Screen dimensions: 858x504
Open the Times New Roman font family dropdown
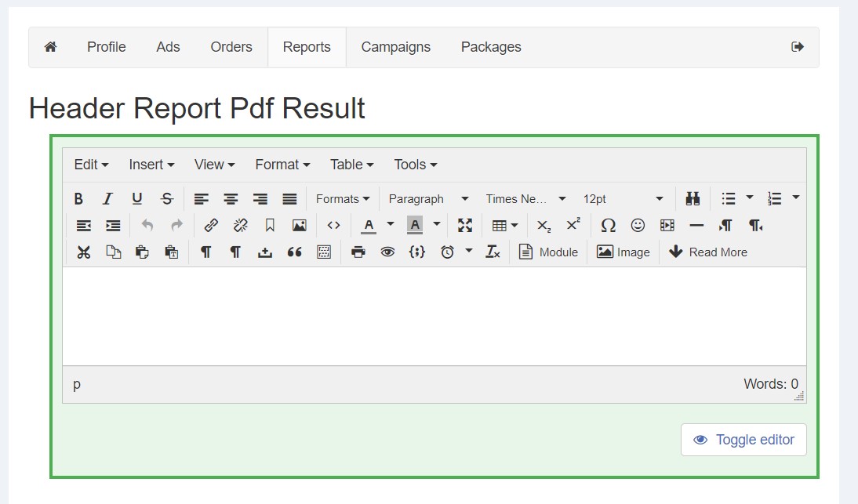tap(525, 199)
